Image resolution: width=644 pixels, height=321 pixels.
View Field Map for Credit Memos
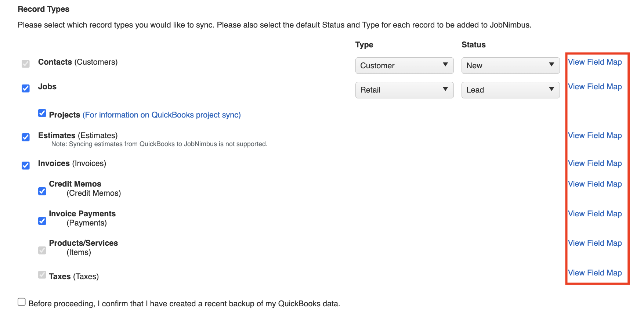pyautogui.click(x=595, y=184)
